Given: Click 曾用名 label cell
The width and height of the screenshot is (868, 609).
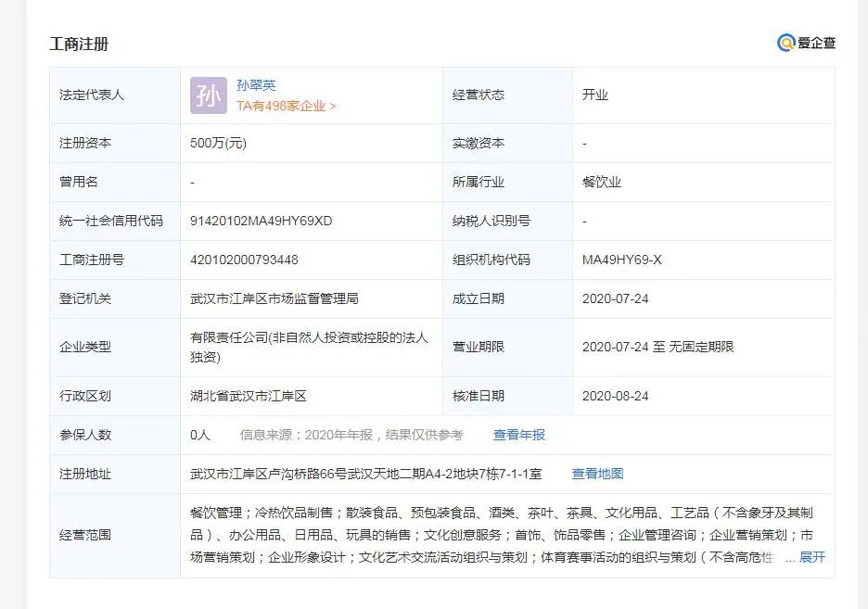Looking at the screenshot, I should point(115,182).
